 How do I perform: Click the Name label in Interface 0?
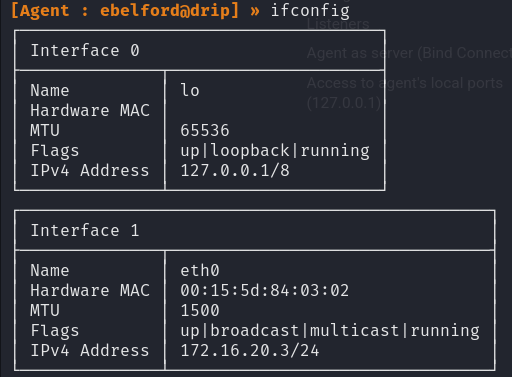[50, 90]
